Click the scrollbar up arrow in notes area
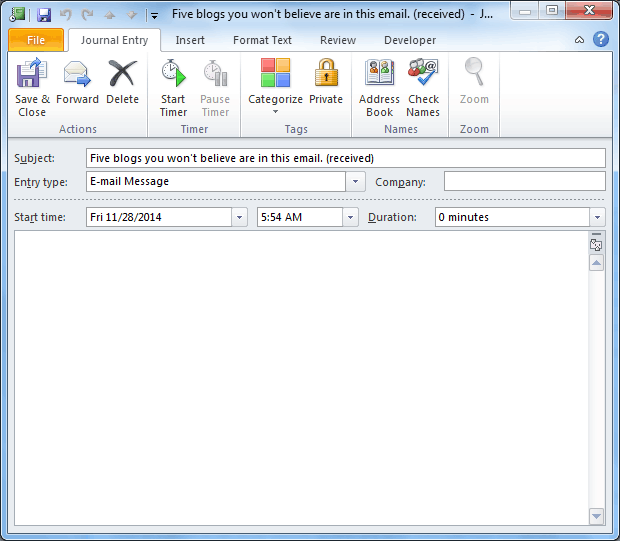This screenshot has width=620, height=541. 596,263
